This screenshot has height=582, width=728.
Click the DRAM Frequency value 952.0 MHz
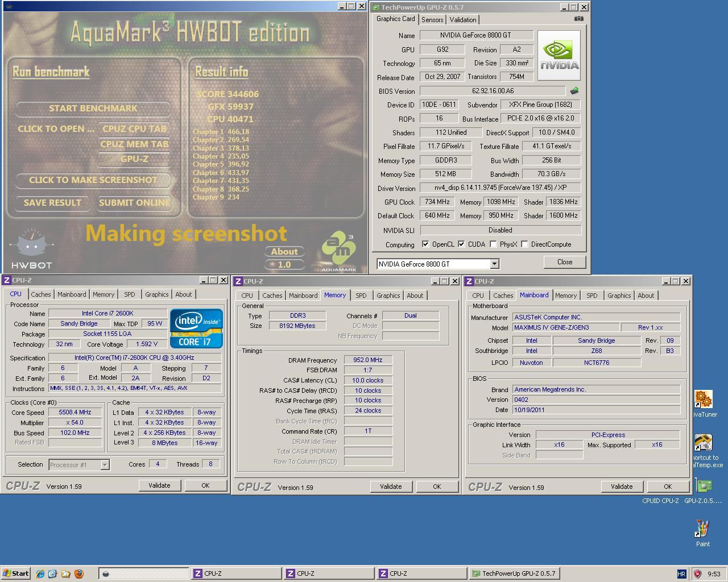(x=368, y=360)
